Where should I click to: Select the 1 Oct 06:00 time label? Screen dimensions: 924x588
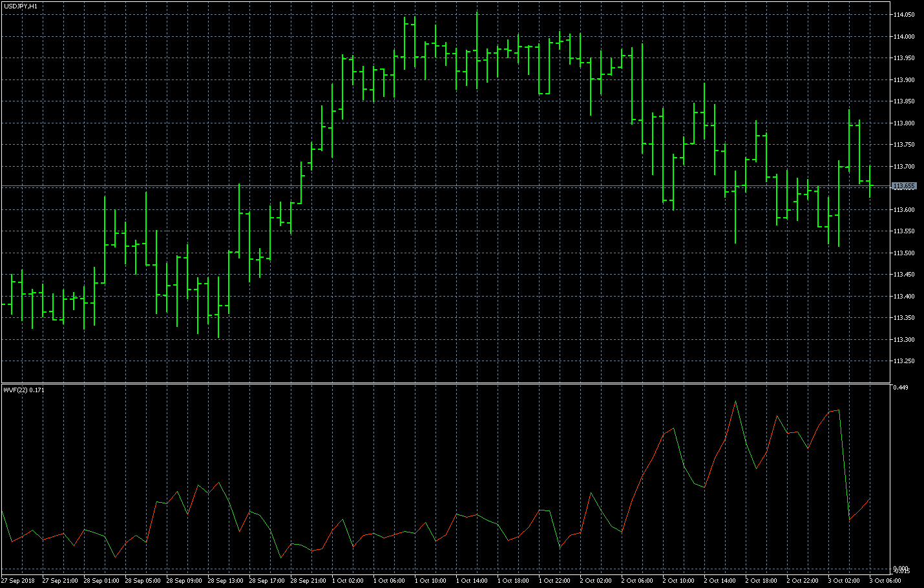390,581
